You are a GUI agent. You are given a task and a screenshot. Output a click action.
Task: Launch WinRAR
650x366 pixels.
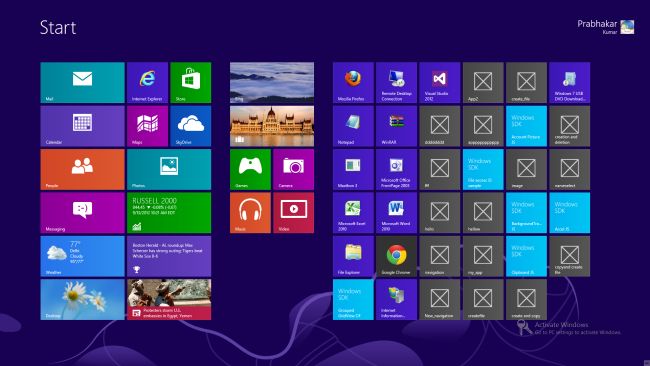(x=396, y=126)
